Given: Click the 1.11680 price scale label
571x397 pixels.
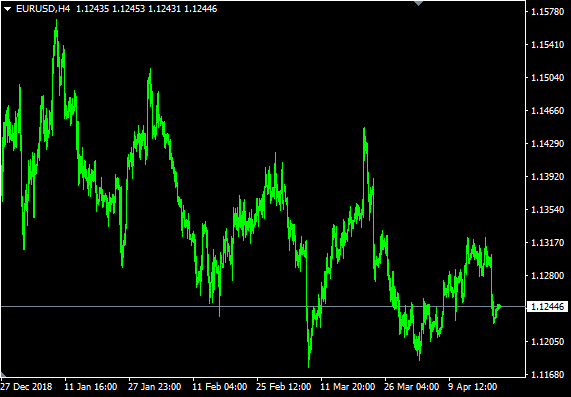Looking at the screenshot, I should pos(547,374).
